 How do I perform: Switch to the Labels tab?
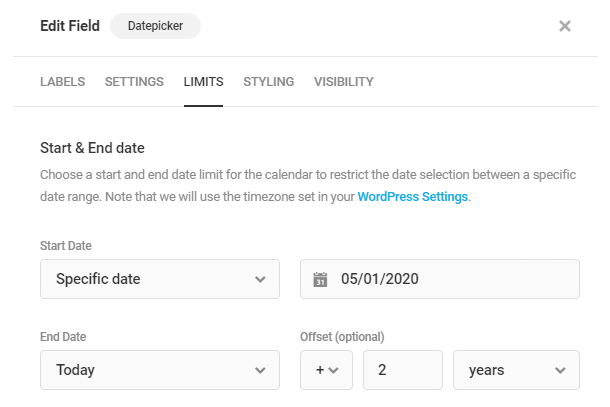63,82
